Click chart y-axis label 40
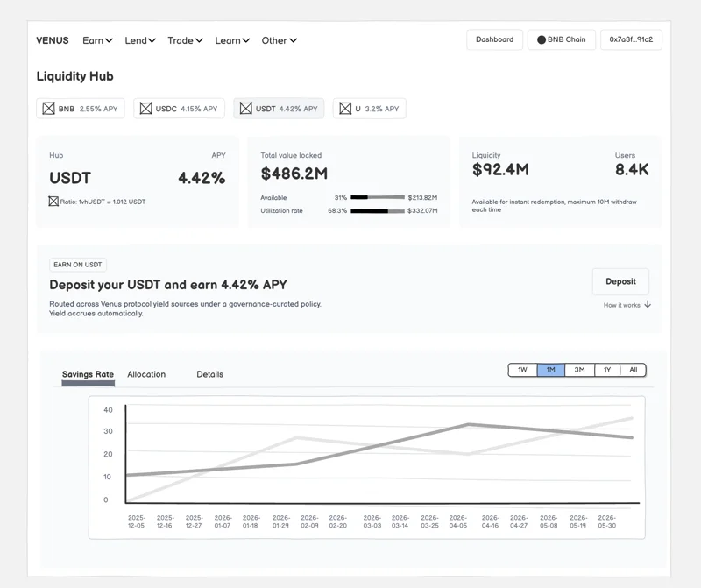This screenshot has width=701, height=588. click(x=108, y=409)
